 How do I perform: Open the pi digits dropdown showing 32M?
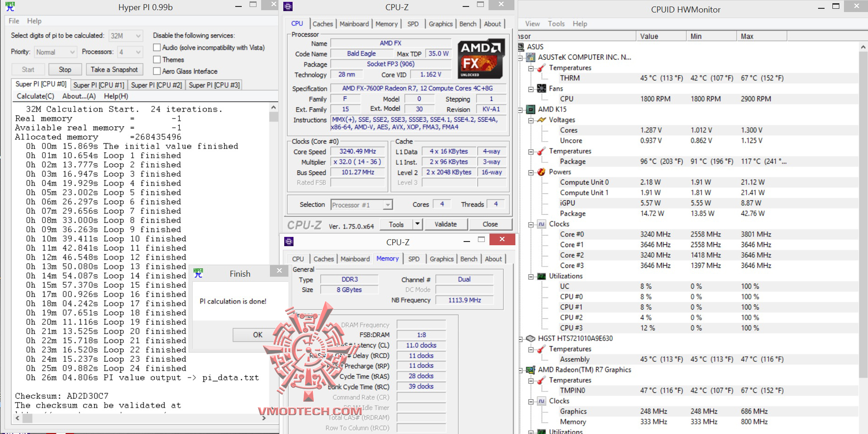click(126, 36)
